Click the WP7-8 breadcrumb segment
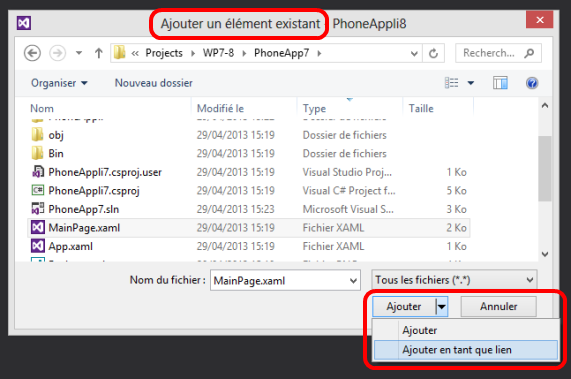571x379 pixels. pyautogui.click(x=218, y=53)
